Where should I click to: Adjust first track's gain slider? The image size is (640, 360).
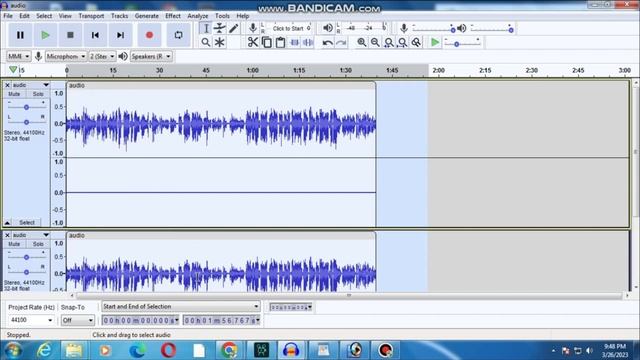[x=26, y=107]
